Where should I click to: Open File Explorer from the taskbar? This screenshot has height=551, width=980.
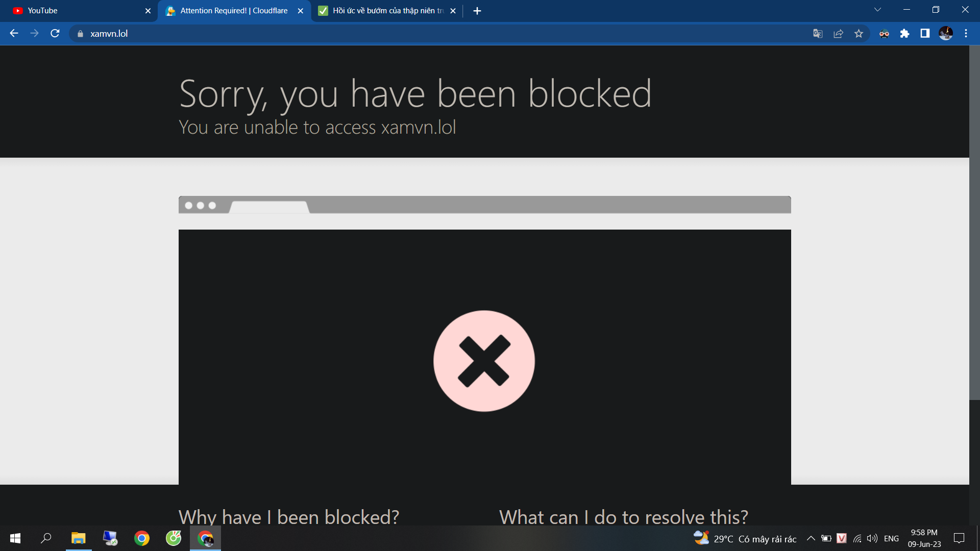78,538
